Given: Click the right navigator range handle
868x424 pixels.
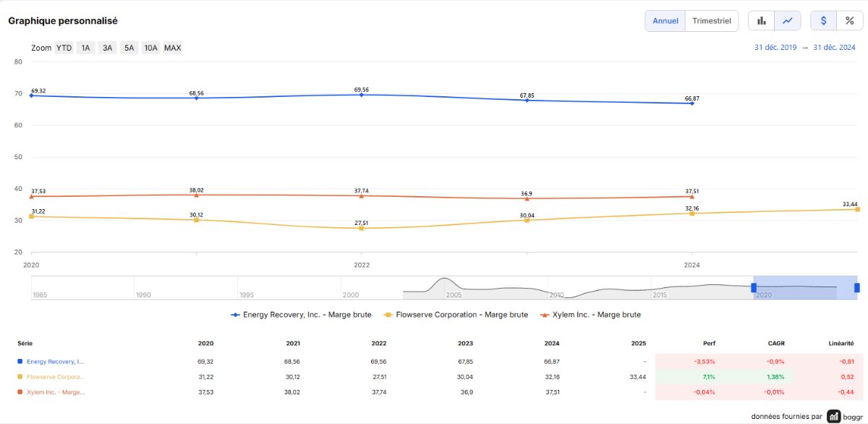Looking at the screenshot, I should 857,288.
